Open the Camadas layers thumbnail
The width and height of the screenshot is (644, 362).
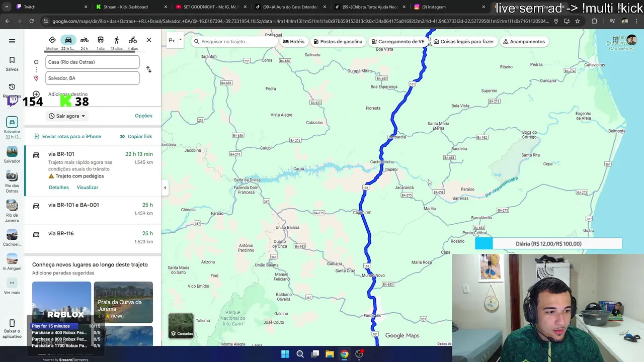point(181,326)
